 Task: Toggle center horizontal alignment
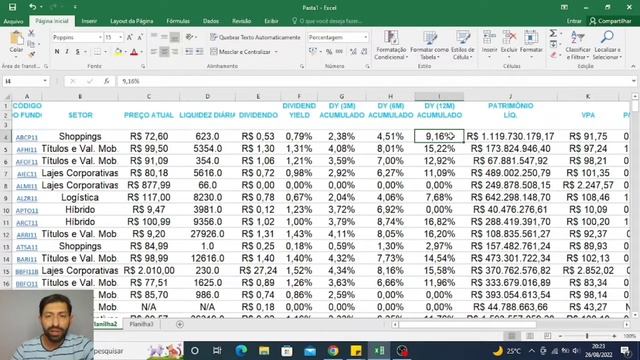pyautogui.click(x=164, y=52)
